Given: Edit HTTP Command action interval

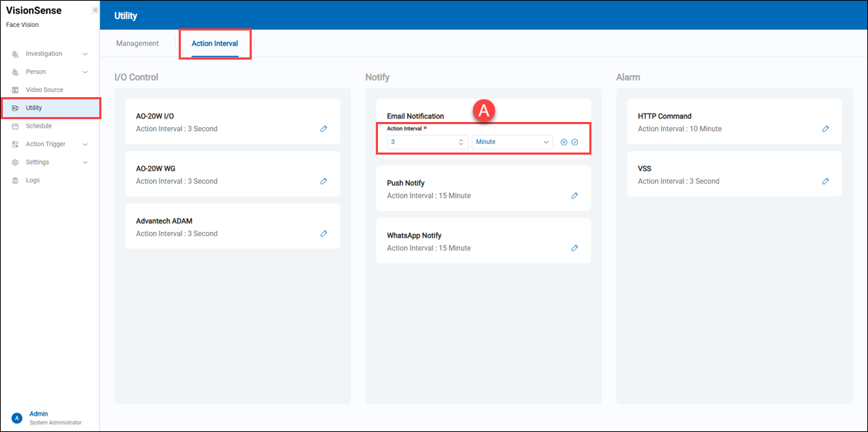Looking at the screenshot, I should (x=825, y=129).
